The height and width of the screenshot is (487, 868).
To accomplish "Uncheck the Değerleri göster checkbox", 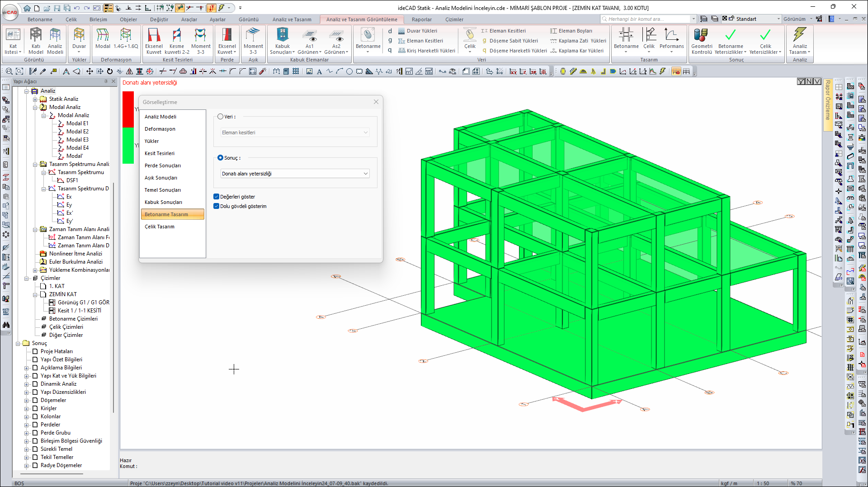I will click(217, 197).
